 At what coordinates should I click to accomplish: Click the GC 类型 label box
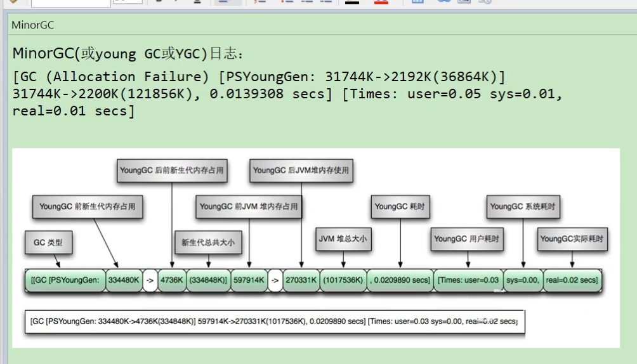48,242
